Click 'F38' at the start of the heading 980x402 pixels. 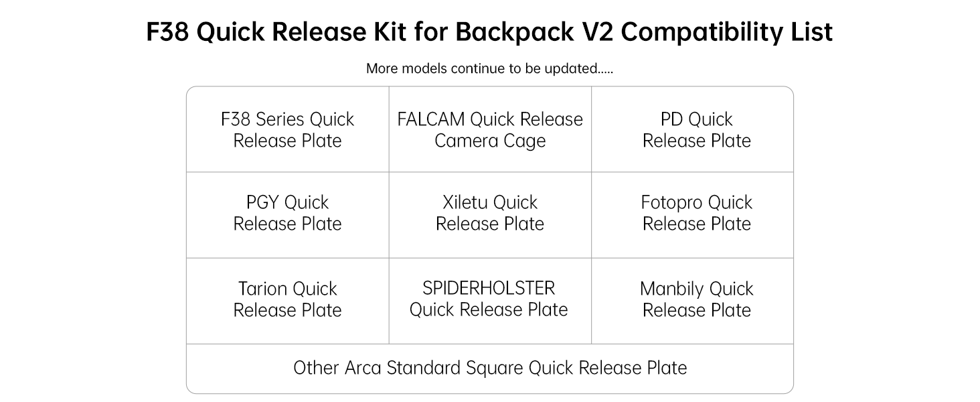tap(168, 32)
